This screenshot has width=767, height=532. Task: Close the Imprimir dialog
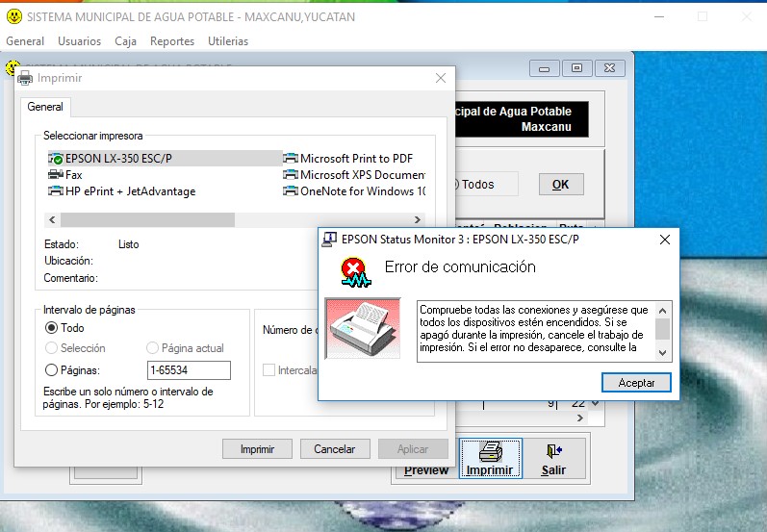[x=441, y=78]
